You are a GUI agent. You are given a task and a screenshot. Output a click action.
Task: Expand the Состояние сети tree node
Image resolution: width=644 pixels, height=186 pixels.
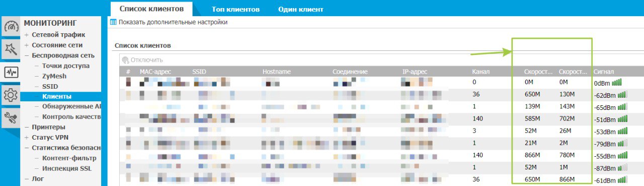click(x=26, y=45)
